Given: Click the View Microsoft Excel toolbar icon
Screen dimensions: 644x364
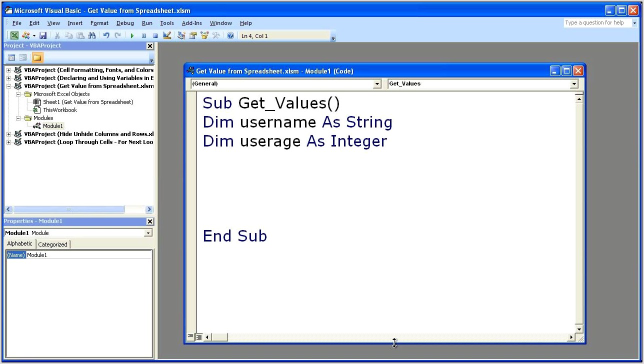Looking at the screenshot, I should coord(14,35).
